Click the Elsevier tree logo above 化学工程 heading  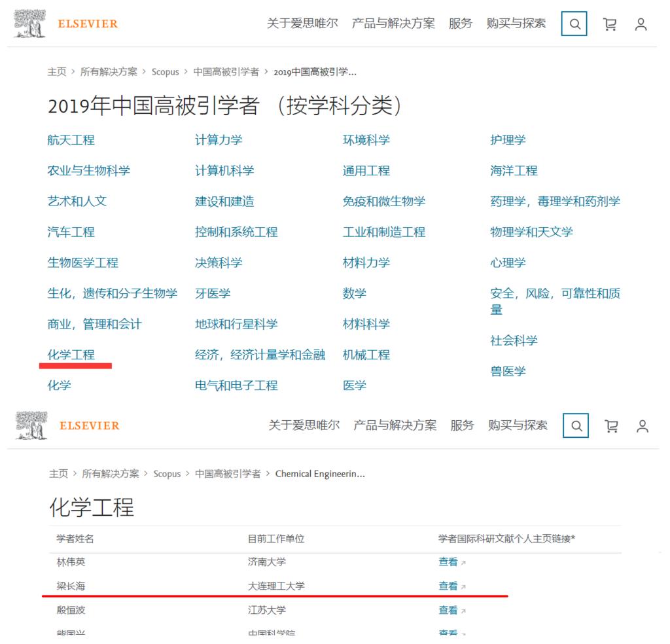point(32,425)
